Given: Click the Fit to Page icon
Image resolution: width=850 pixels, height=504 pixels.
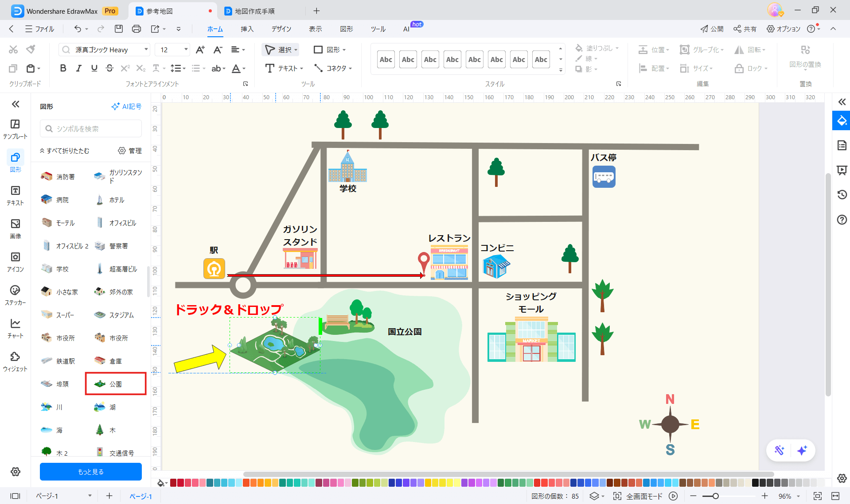Looking at the screenshot, I should [x=817, y=496].
